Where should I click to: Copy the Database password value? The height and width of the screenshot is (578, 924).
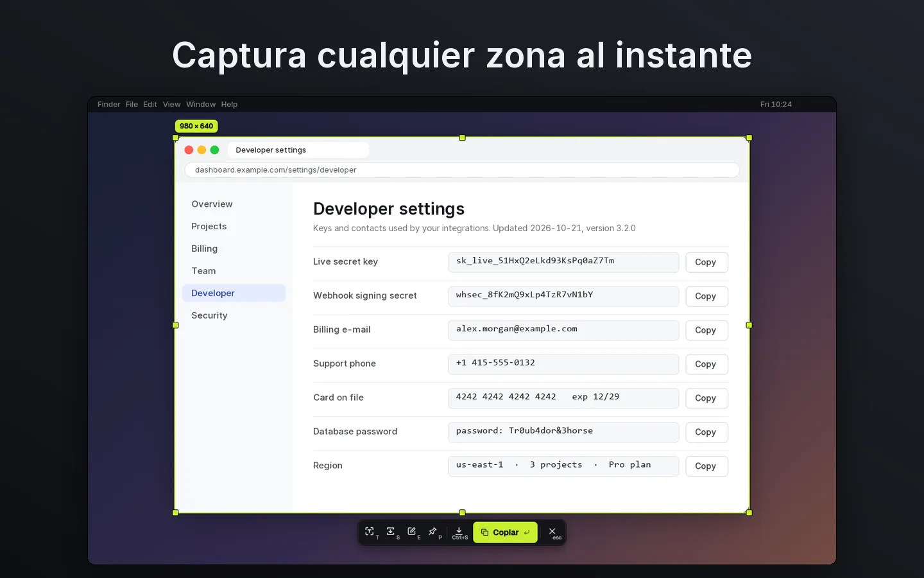pyautogui.click(x=706, y=432)
